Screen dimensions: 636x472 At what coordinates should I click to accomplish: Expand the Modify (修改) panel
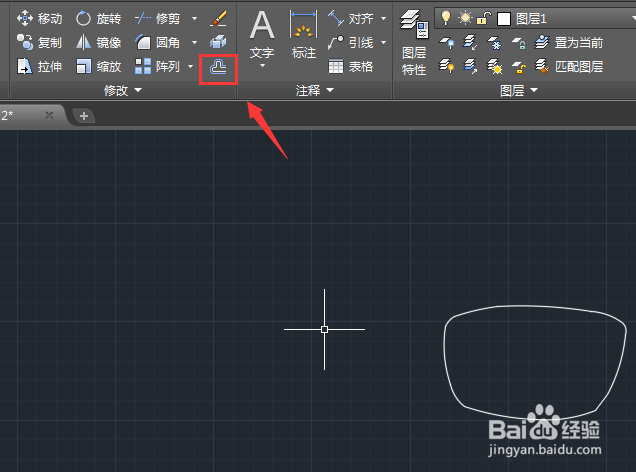click(123, 90)
